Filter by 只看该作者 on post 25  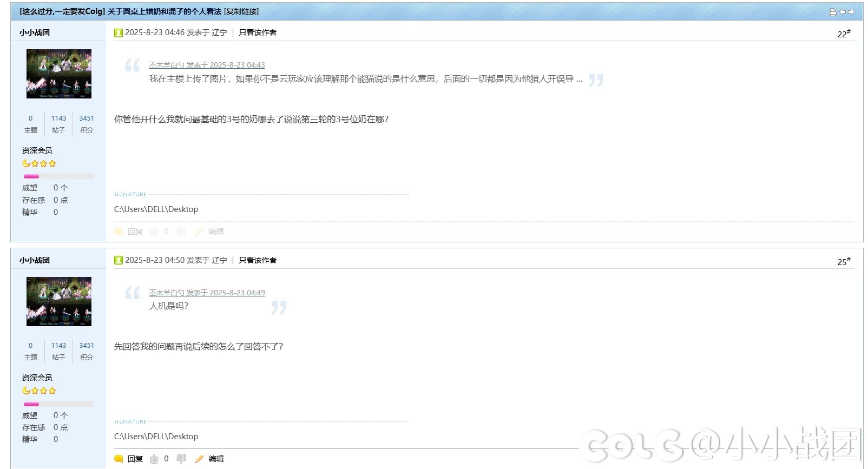pos(258,260)
